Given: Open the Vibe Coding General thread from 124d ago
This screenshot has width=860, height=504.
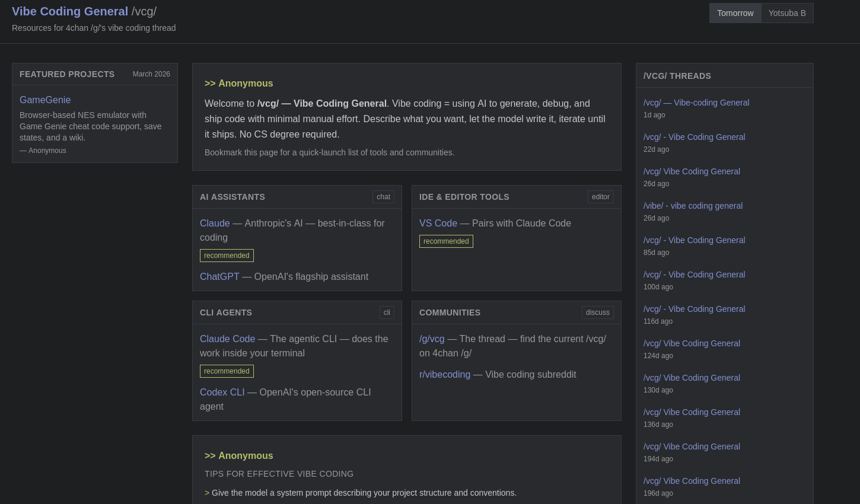Looking at the screenshot, I should (x=692, y=343).
